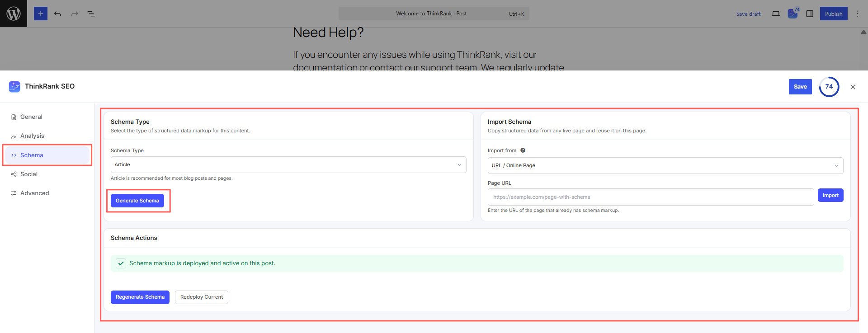Screen dimensions: 868x333
Task: Open the General tab
Action: 47,117
